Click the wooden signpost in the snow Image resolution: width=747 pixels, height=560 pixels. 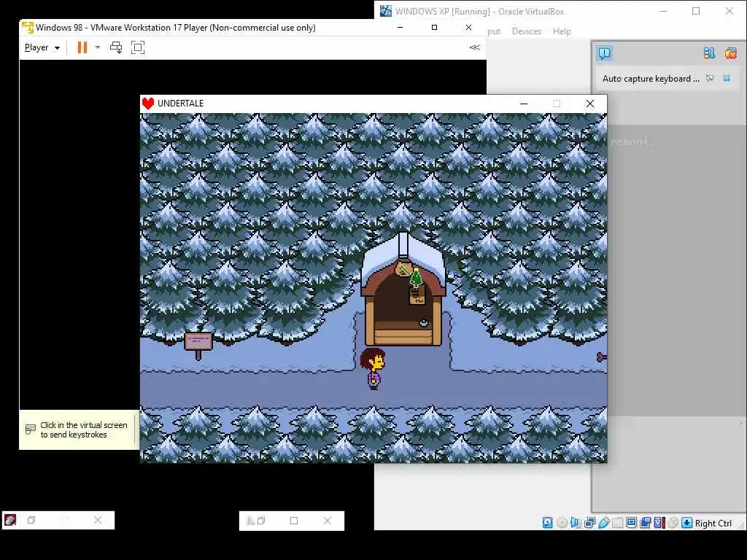point(198,346)
